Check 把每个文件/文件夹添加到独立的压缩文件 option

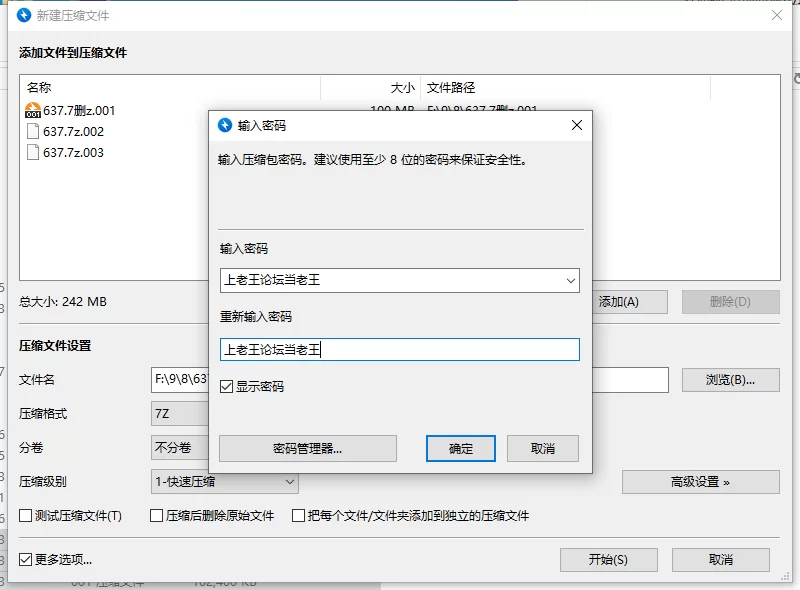(299, 516)
